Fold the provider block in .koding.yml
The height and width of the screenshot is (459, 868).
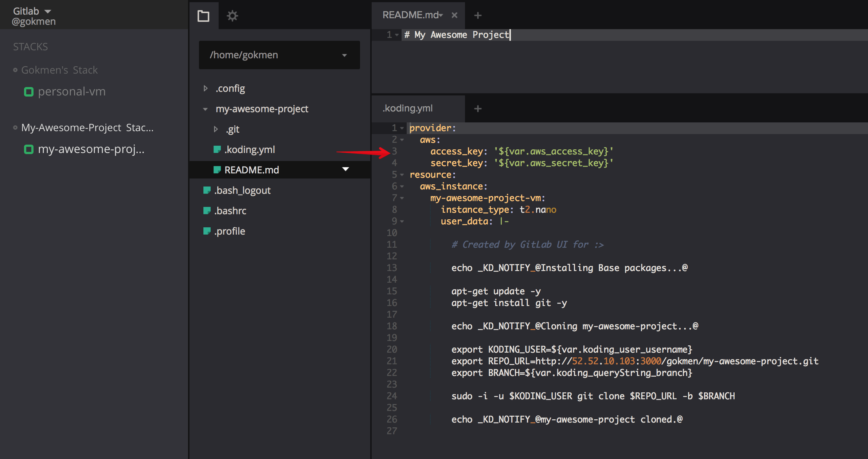(401, 128)
